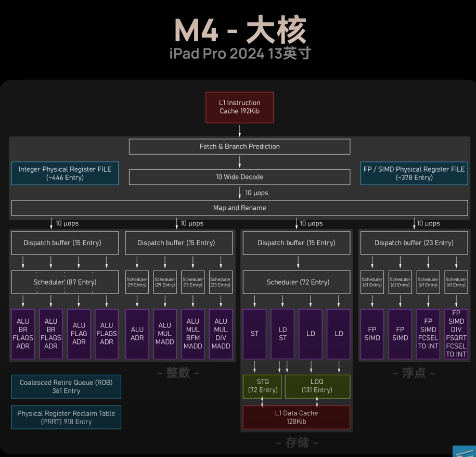
Task: Click the Scheduler (72 Entry) block
Action: click(x=297, y=282)
